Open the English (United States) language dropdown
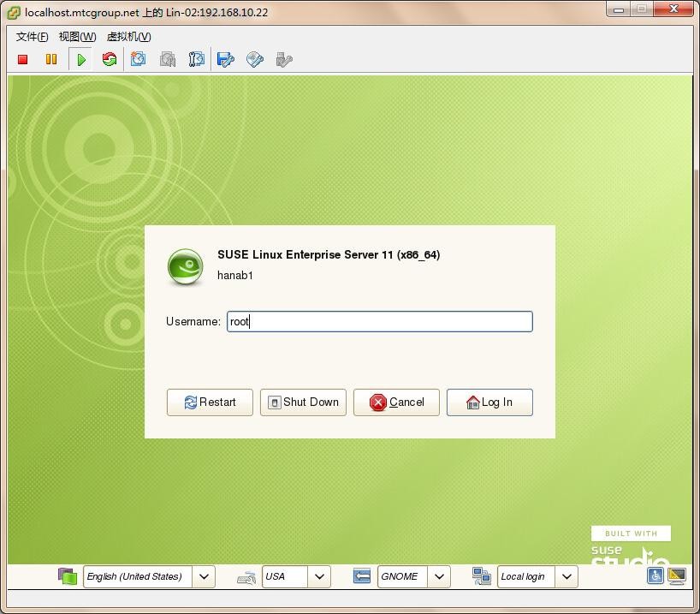 point(149,576)
